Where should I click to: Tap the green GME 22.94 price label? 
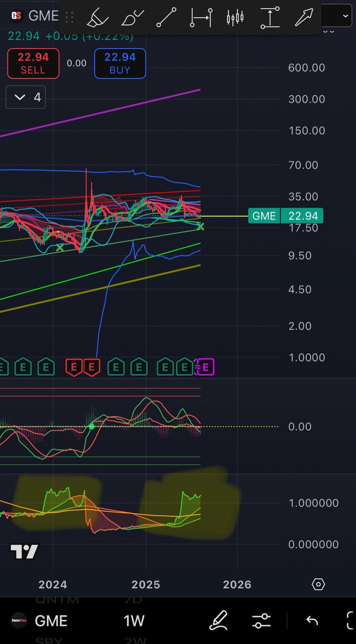[x=286, y=216]
